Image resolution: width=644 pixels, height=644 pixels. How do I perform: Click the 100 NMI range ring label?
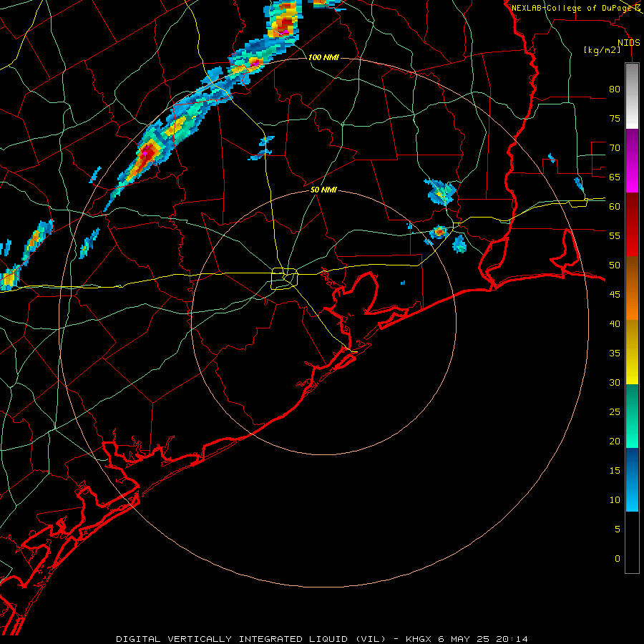323,57
